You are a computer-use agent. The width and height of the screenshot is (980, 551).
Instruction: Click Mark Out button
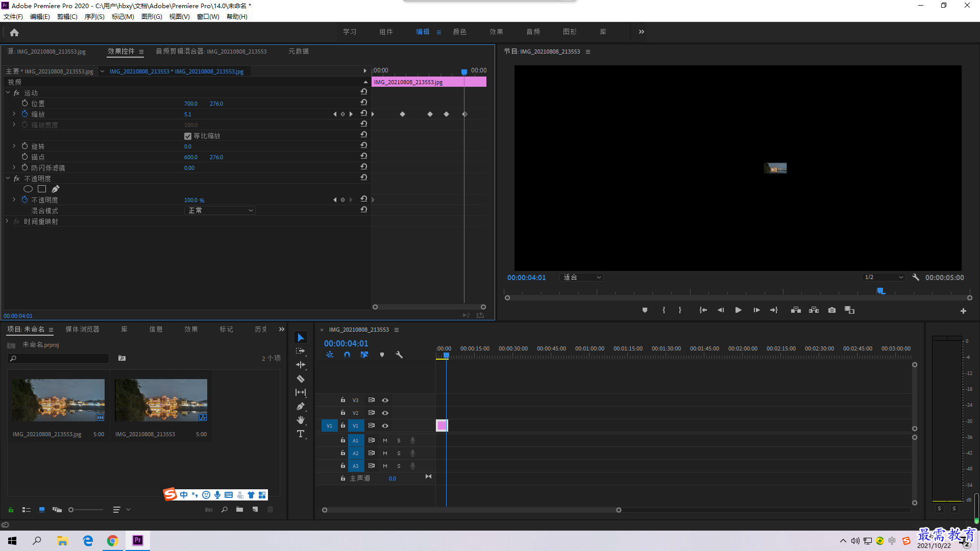680,310
